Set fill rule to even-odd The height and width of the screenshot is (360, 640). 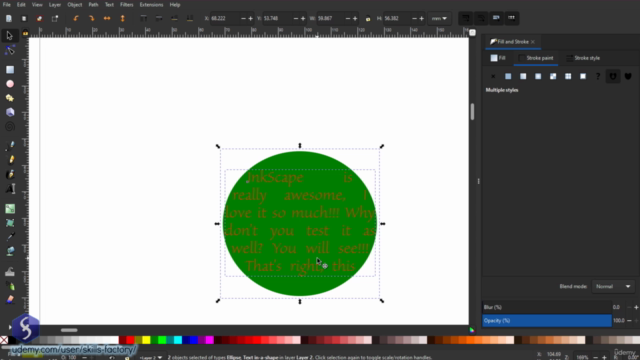pos(613,76)
